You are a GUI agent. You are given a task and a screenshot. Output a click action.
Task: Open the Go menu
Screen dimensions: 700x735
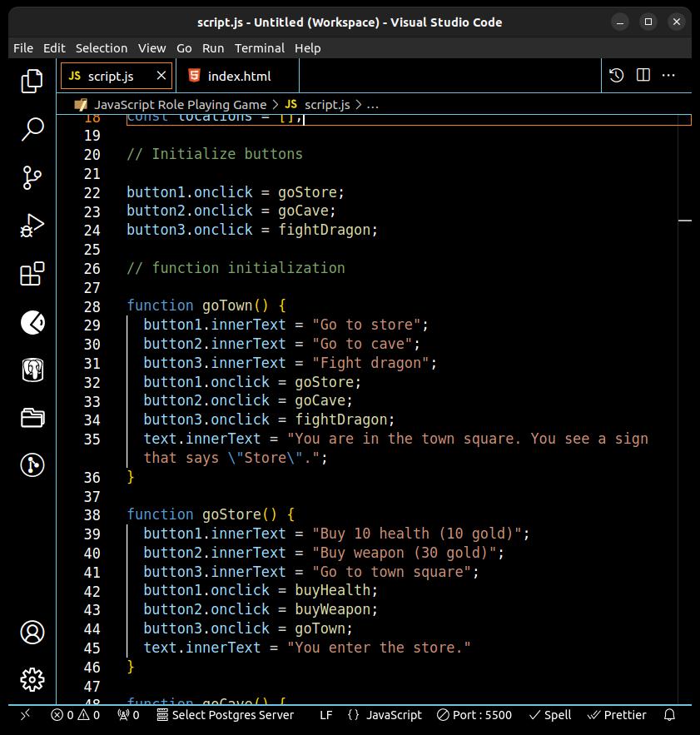(x=184, y=48)
